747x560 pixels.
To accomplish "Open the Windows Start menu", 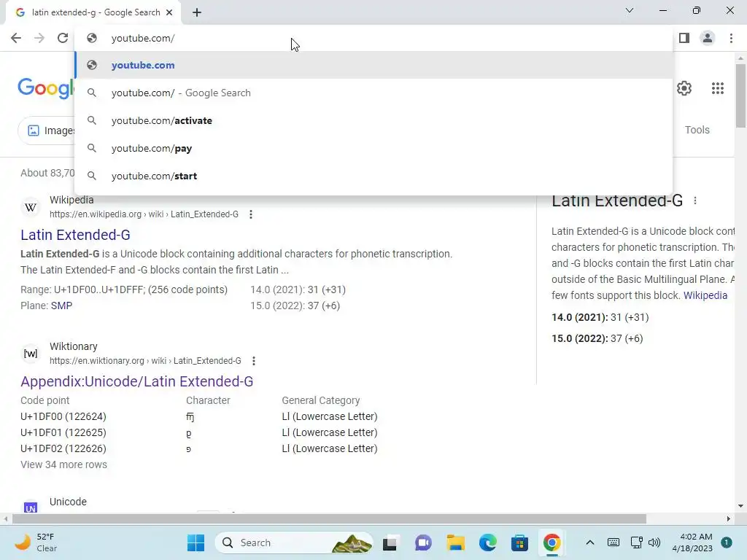I will (196, 542).
